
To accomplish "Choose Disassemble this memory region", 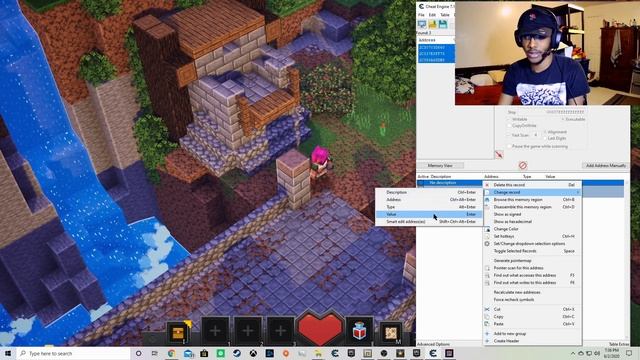I will point(533,207).
